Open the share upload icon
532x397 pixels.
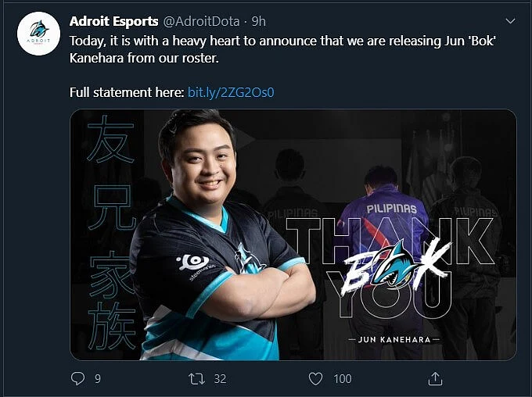pos(435,378)
